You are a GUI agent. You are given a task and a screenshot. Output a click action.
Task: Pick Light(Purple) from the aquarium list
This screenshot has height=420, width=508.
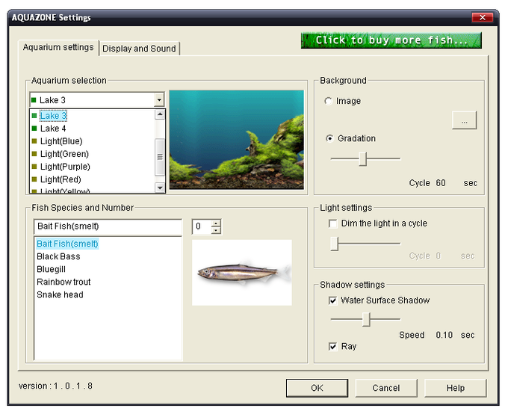point(65,167)
